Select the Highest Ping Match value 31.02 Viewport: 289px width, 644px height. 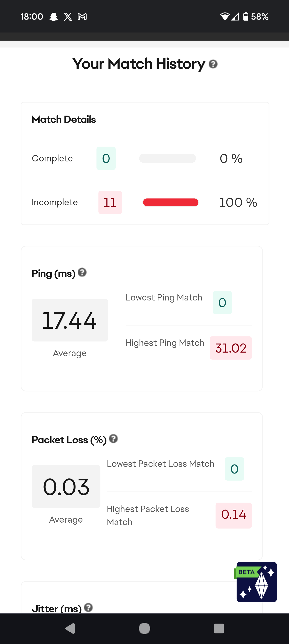pos(231,348)
